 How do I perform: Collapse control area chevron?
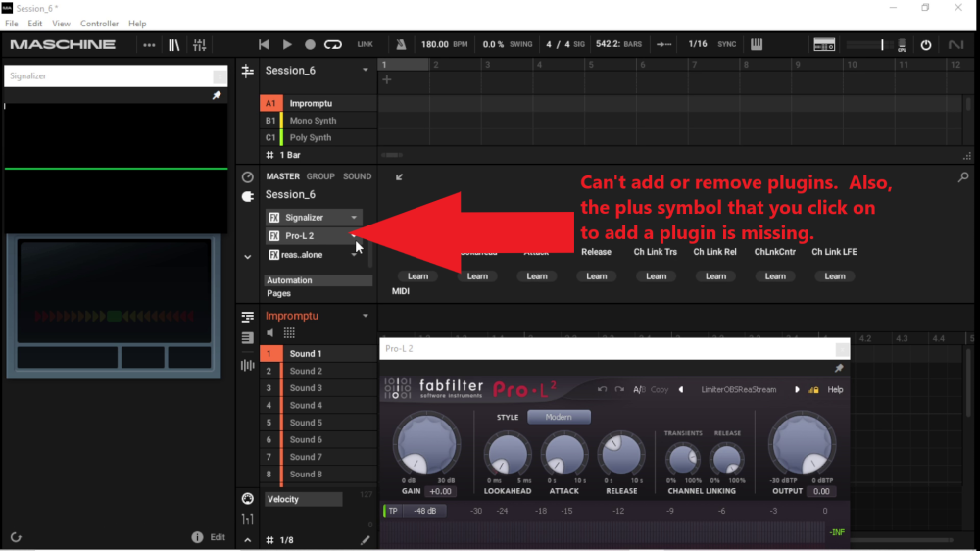(248, 257)
